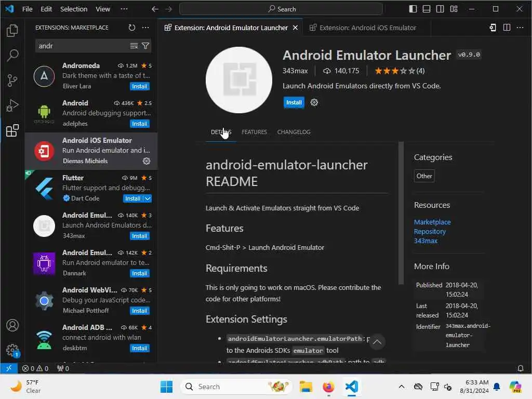
Task: Toggle primary side bar layout icon
Action: (413, 9)
